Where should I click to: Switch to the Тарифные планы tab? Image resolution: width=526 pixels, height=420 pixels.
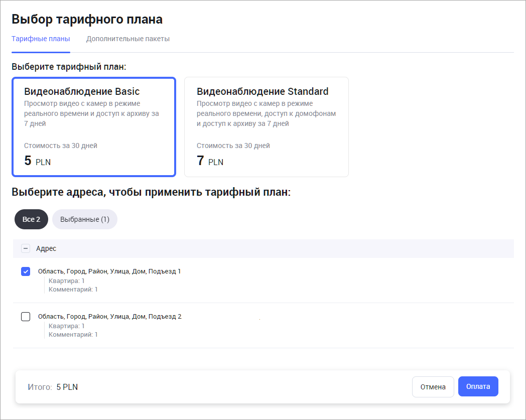coord(41,39)
